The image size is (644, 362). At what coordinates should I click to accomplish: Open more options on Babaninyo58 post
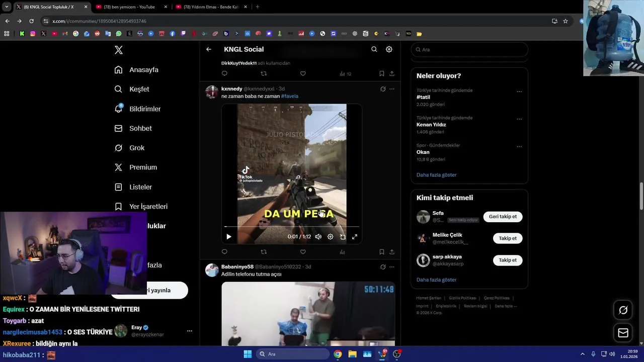pyautogui.click(x=392, y=267)
